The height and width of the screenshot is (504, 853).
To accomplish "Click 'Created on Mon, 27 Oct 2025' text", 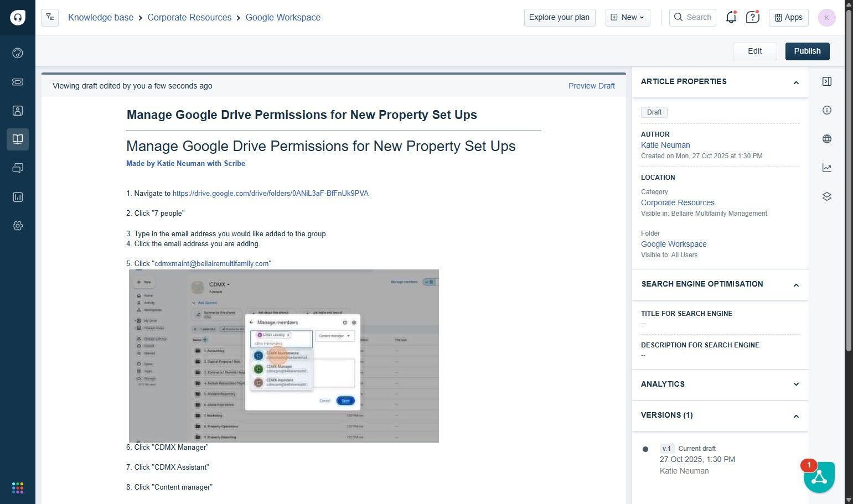I will (x=702, y=156).
